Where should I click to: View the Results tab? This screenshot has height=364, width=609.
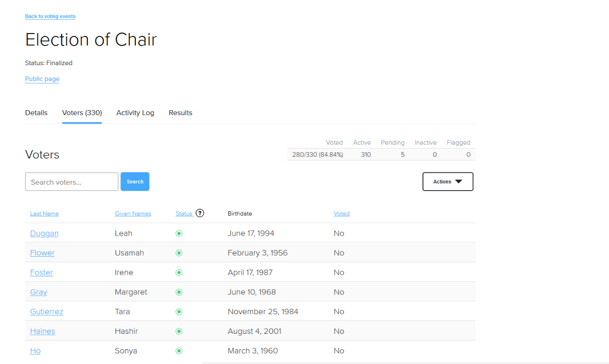tap(180, 113)
